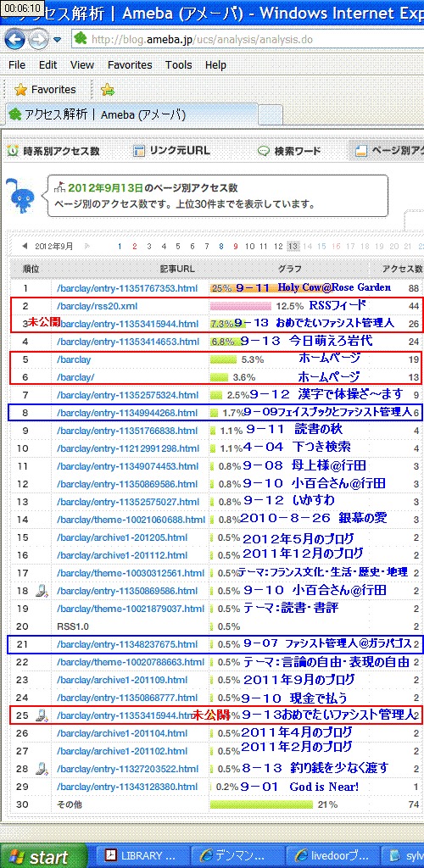Open link /barclay/archive1-201205.html

122,537
